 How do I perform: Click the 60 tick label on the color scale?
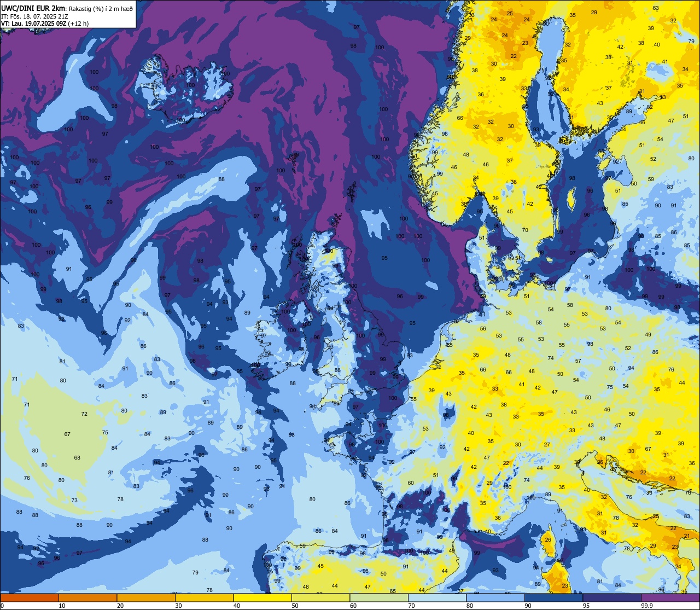pos(353,606)
